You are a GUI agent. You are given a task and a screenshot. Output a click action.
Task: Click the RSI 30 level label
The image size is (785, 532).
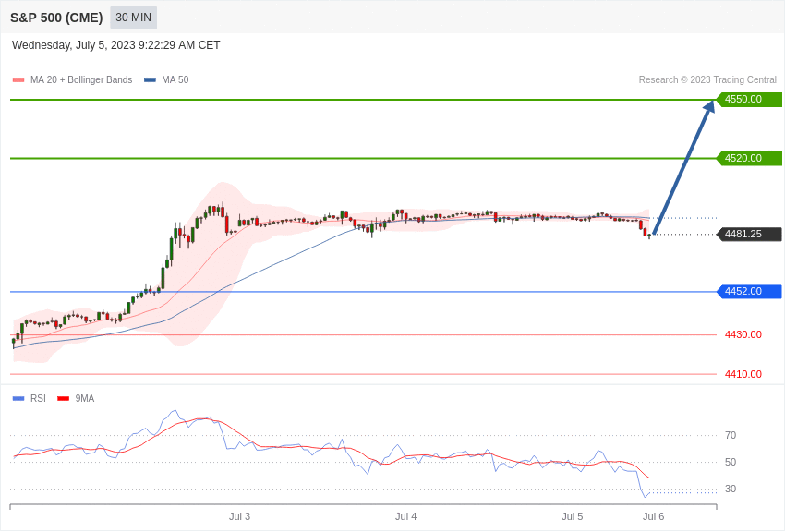[x=731, y=489]
